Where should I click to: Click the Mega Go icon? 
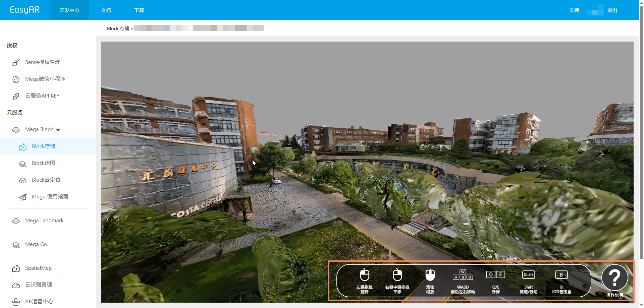(16, 245)
